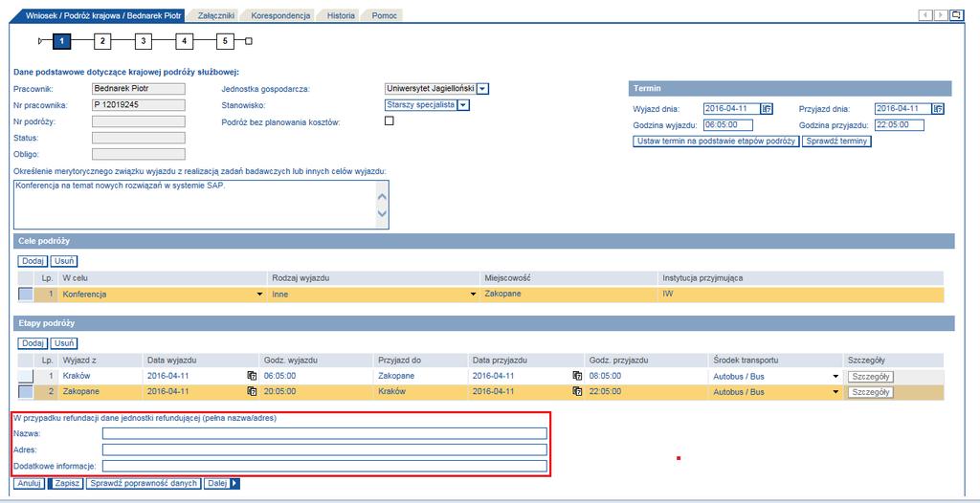The height and width of the screenshot is (503, 980).
Task: Click arrival time 22:05:00 in stage 2
Action: point(647,392)
